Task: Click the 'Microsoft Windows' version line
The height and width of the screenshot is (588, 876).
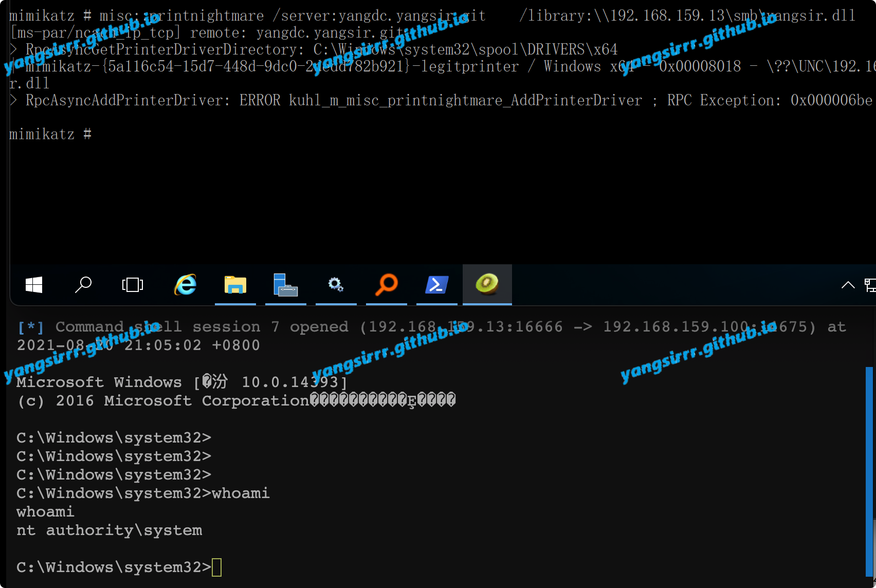Action: pyautogui.click(x=182, y=382)
